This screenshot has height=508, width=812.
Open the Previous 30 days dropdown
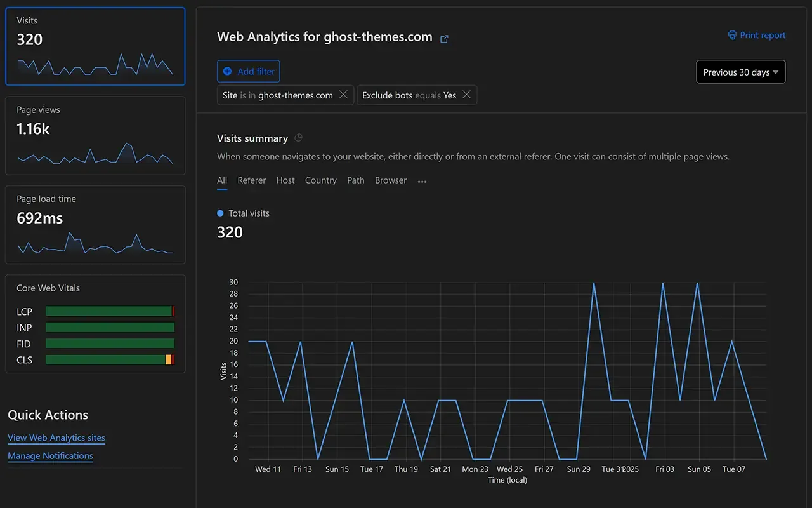(x=740, y=72)
